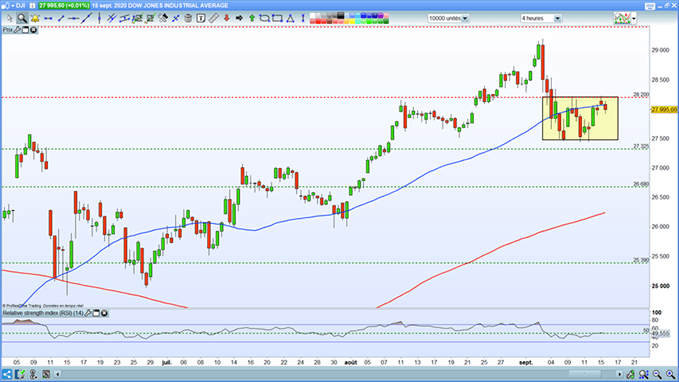Select the horizontal ray line tool
The width and height of the screenshot is (679, 382).
[x=74, y=18]
